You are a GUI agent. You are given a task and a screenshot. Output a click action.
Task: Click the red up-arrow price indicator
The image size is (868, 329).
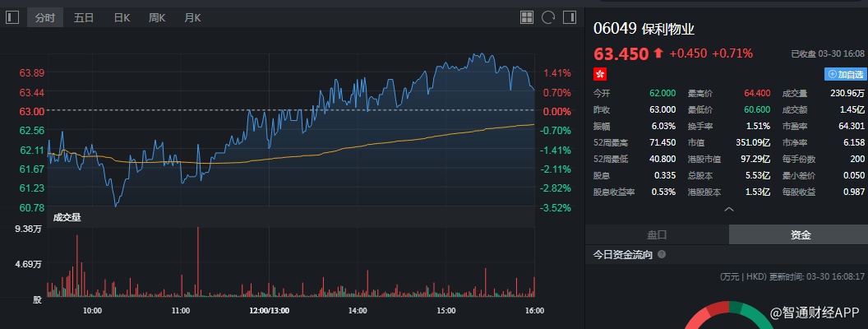(658, 53)
